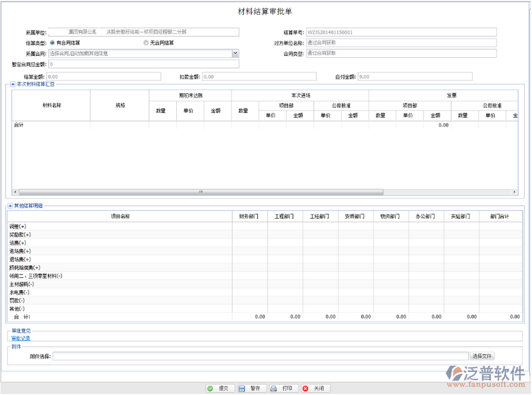Collapse the 本次材料结算汇总 section

(x=11, y=84)
